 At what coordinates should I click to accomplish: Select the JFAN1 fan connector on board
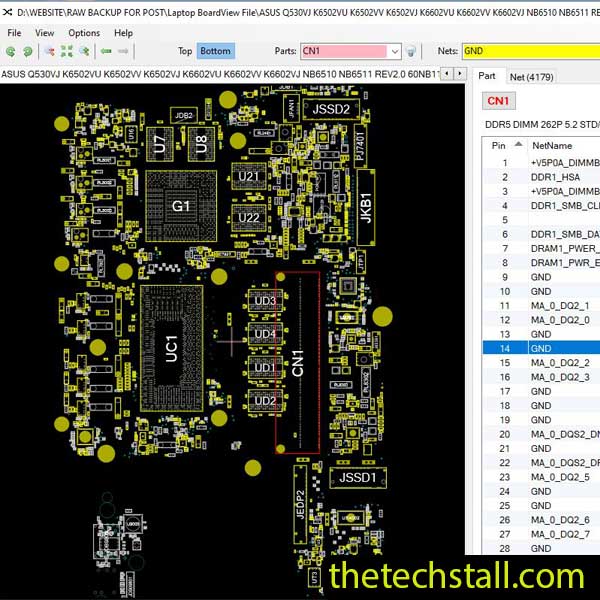coord(291,108)
